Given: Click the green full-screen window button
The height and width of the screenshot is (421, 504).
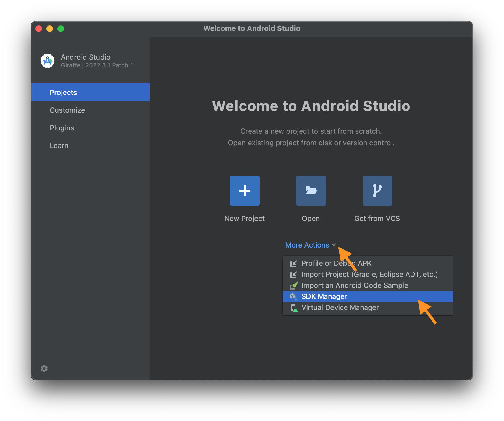Looking at the screenshot, I should [x=61, y=29].
